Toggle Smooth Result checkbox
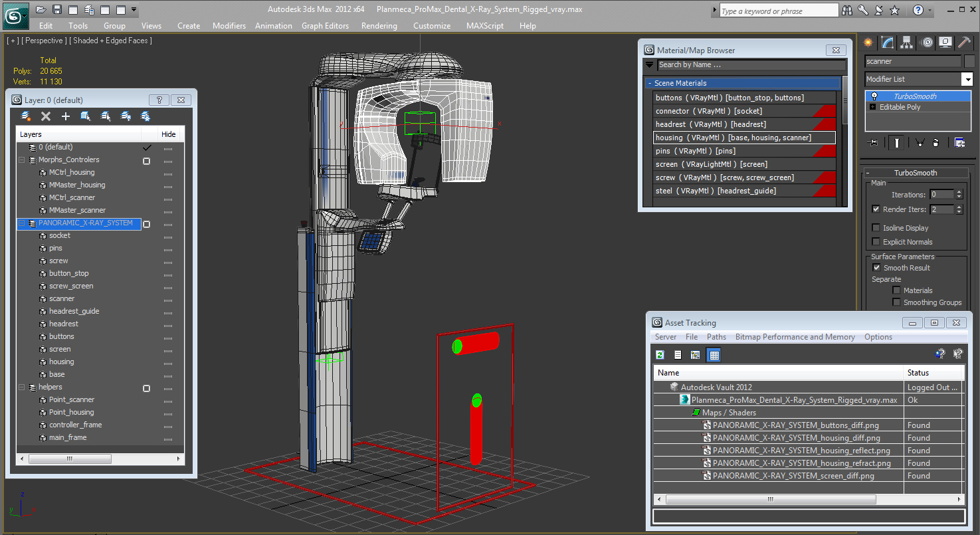 coord(876,268)
